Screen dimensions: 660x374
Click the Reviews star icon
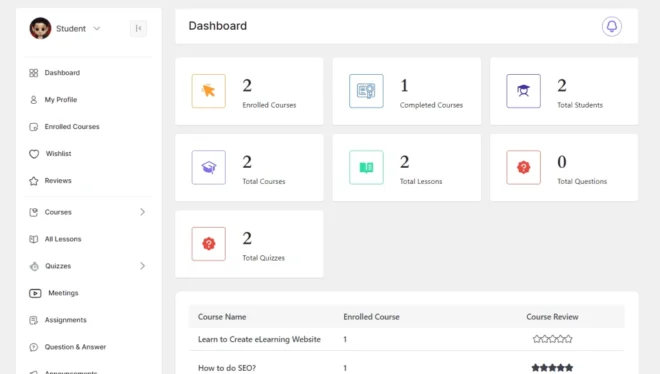click(x=34, y=181)
